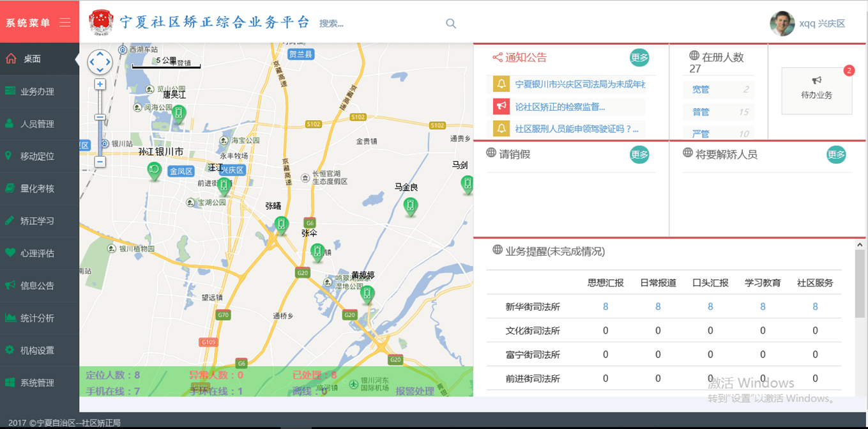
Task: Click the map zoom level slider
Action: point(100,118)
